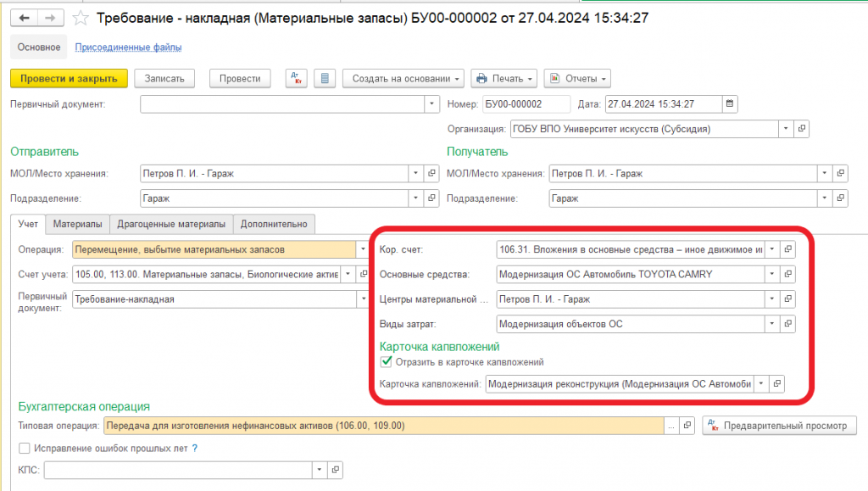The height and width of the screenshot is (491, 868).
Task: Uncheck Отразить в карточке капвложений
Action: coord(387,362)
